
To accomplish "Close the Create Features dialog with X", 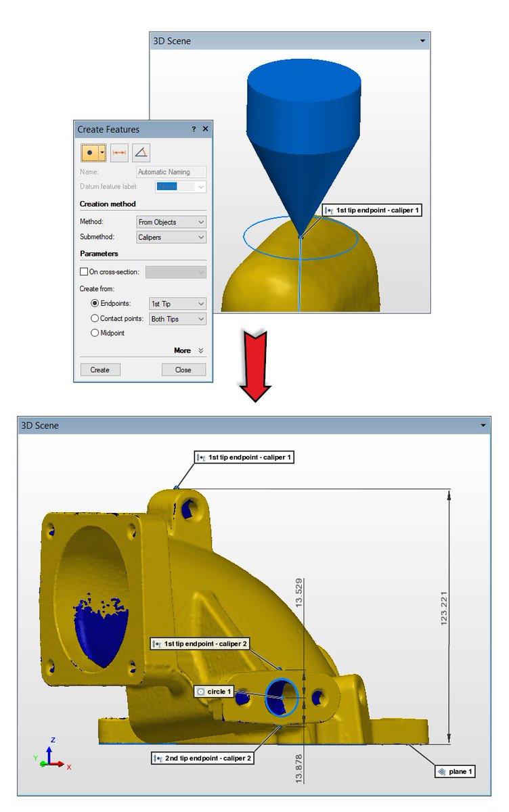I will click(206, 129).
